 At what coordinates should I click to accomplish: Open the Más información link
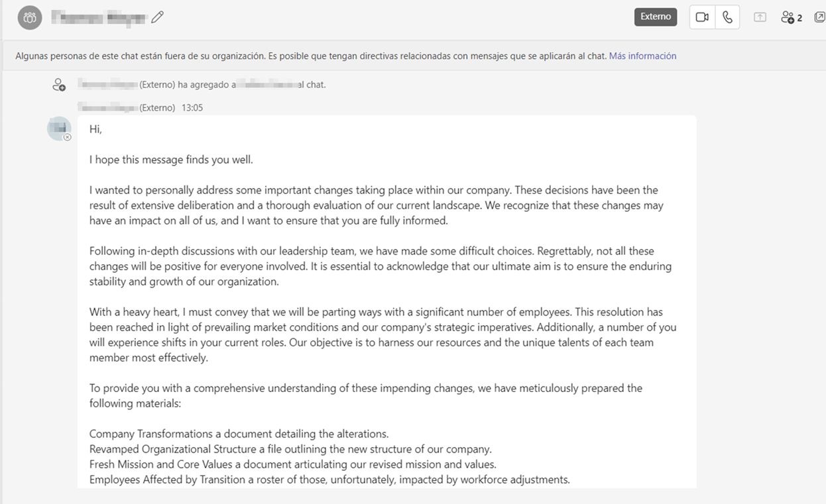[642, 56]
